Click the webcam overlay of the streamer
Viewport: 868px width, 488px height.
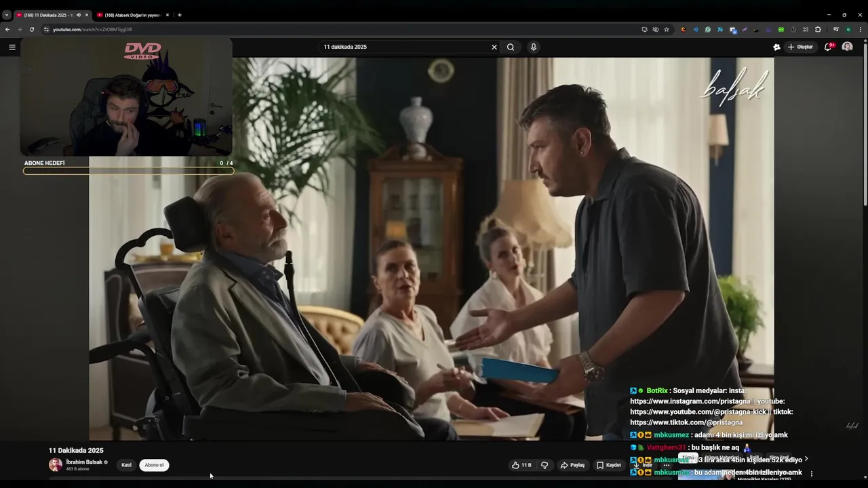pos(126,97)
